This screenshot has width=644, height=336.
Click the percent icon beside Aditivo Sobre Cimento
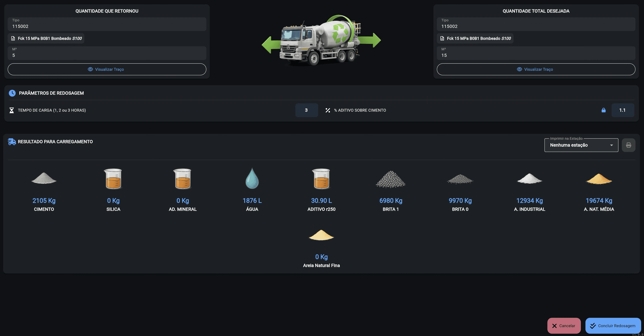[328, 110]
